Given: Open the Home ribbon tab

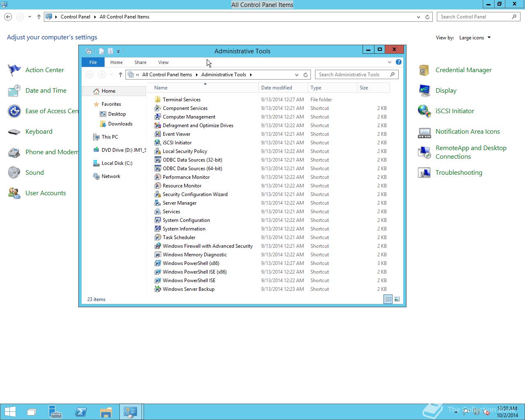Looking at the screenshot, I should point(116,62).
